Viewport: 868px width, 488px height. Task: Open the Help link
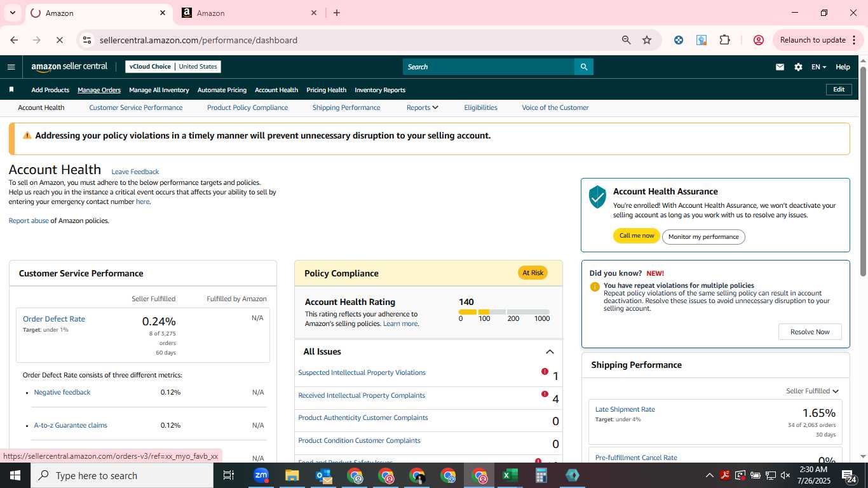coord(843,67)
